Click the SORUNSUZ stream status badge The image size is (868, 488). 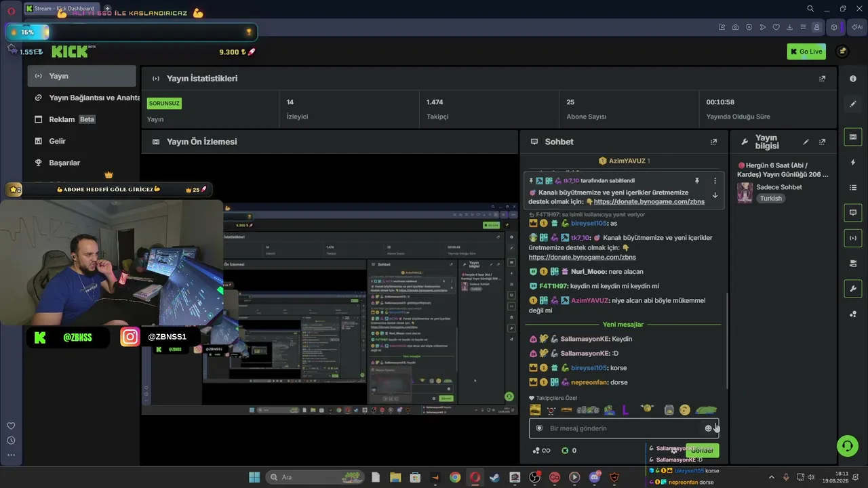tap(164, 103)
